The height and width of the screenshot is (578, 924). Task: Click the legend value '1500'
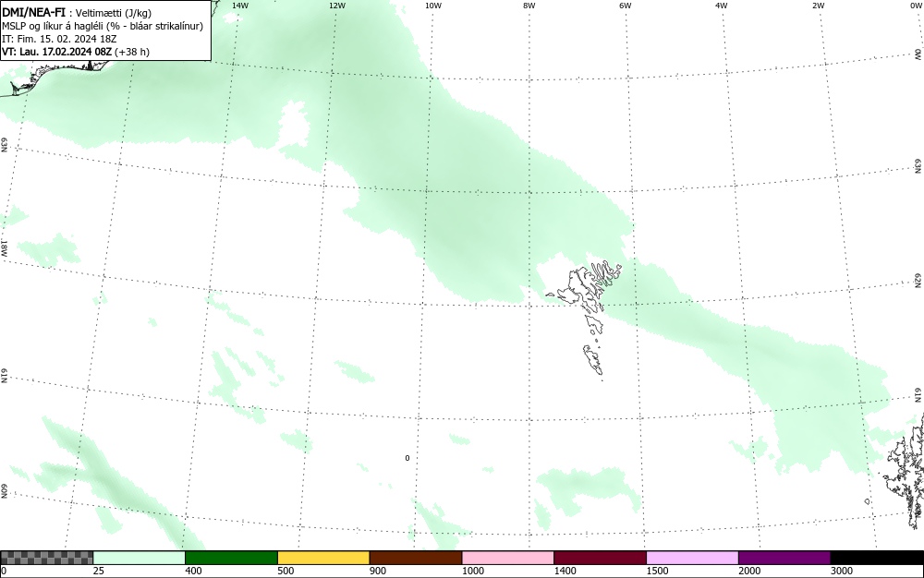tap(657, 571)
